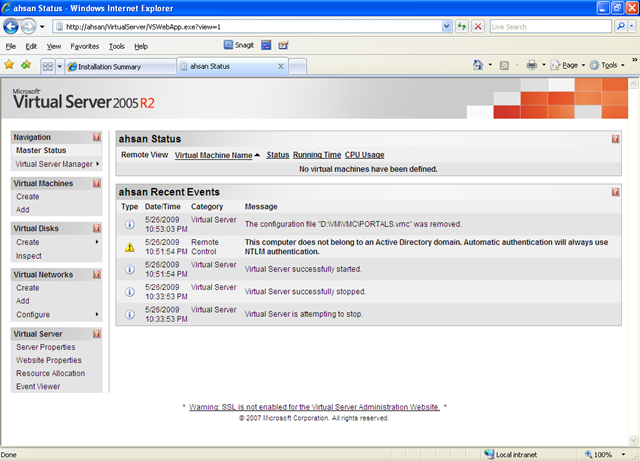Open help icon for ahsan Status
The width and height of the screenshot is (640, 461).
tap(616, 139)
